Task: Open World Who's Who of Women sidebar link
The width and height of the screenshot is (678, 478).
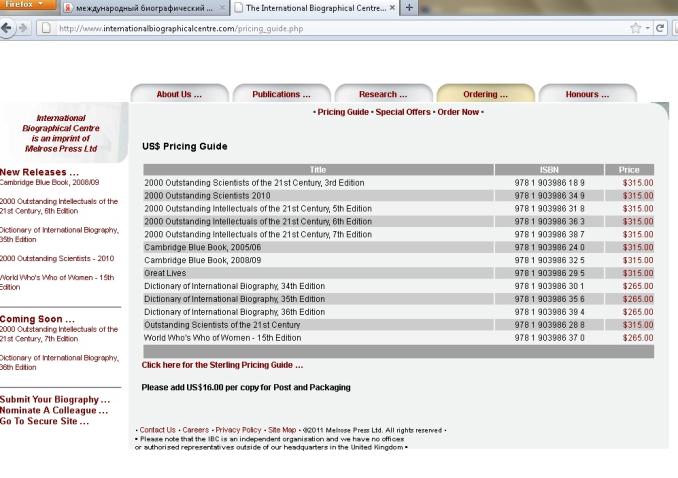Action: coord(57,282)
